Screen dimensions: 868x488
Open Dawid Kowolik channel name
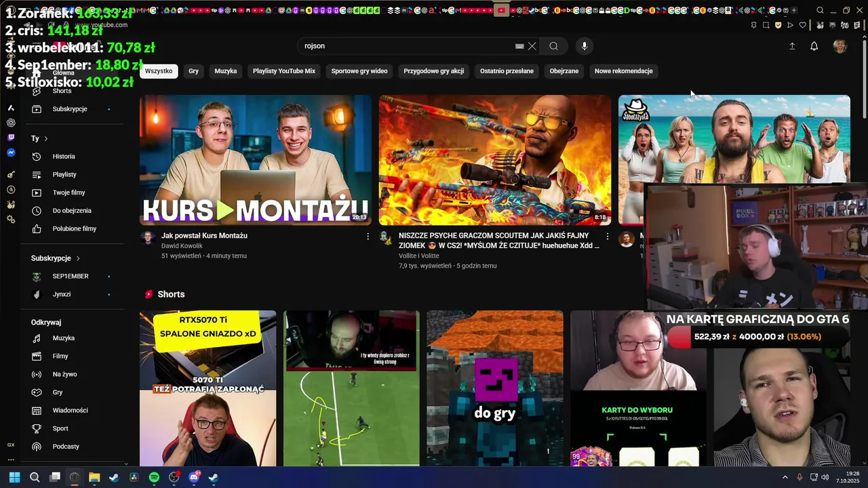pyautogui.click(x=182, y=246)
